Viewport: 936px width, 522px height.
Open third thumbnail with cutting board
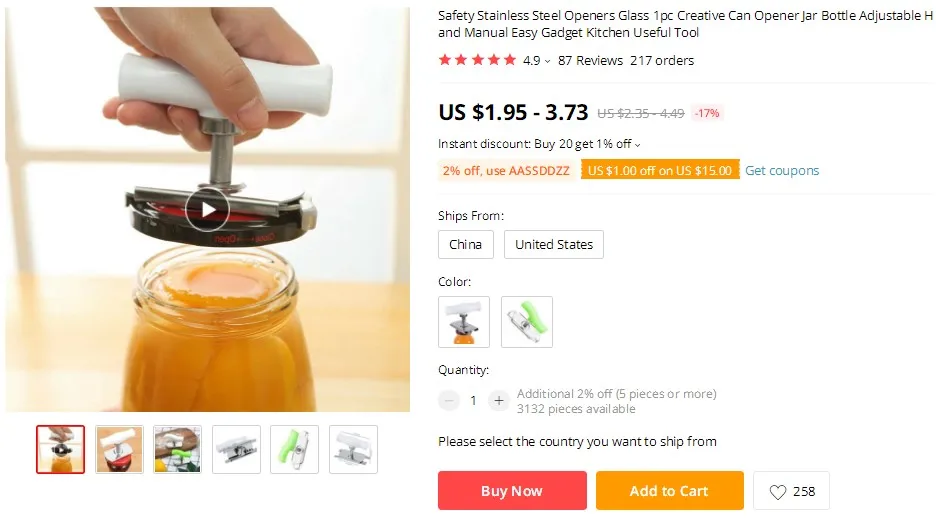coord(178,449)
